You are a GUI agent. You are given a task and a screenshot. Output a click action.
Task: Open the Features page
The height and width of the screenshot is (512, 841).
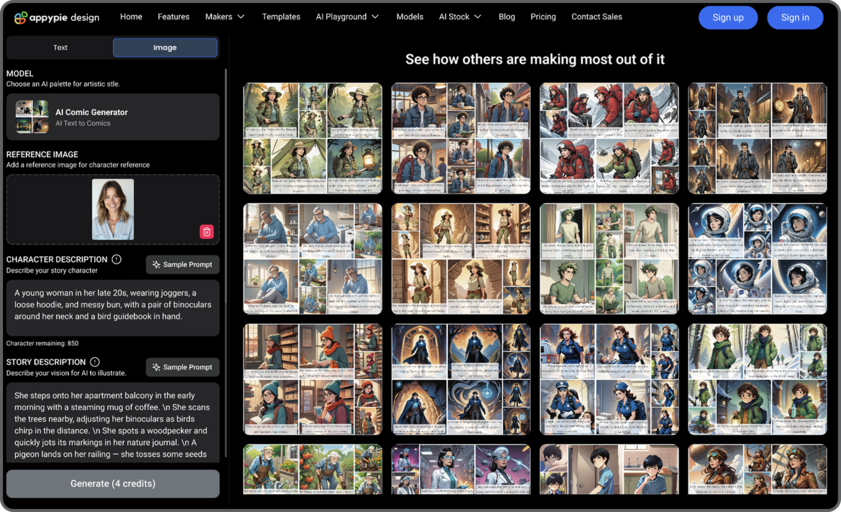click(173, 17)
